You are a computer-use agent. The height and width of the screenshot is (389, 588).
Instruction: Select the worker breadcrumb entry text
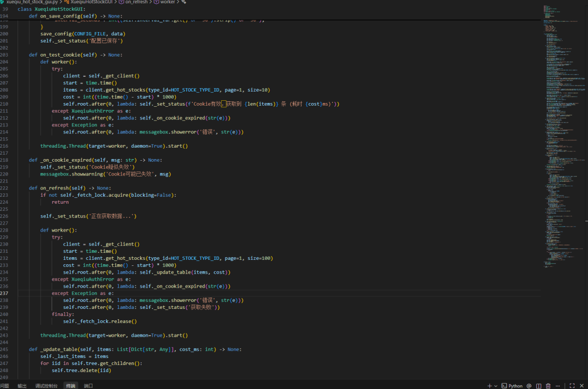168,2
